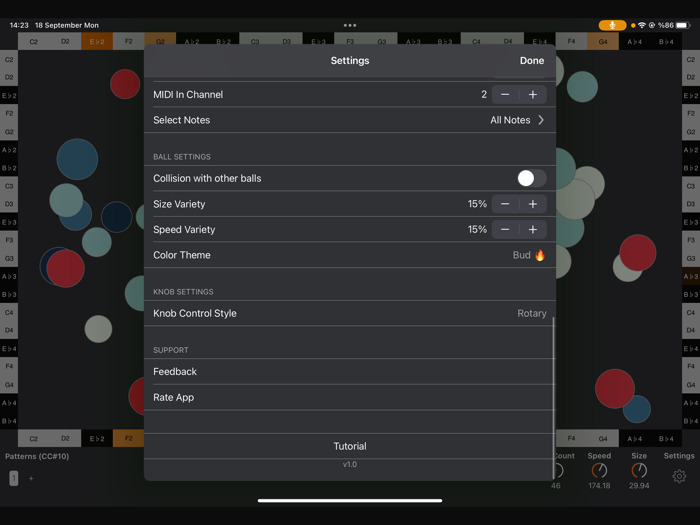Tap the E♭2 key on top row
The image size is (700, 525).
click(97, 42)
